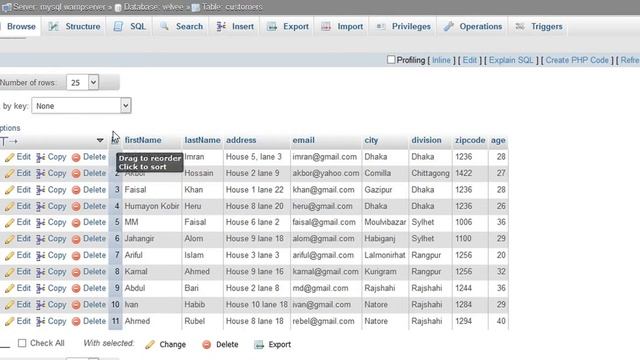The image size is (640, 360).
Task: Go to the Insert tab
Action: coord(235,27)
